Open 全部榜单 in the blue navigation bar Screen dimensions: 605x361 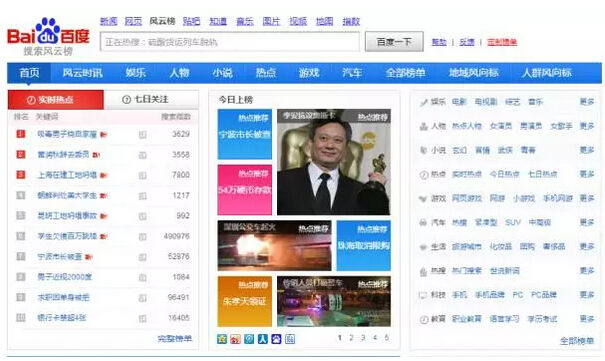point(406,73)
